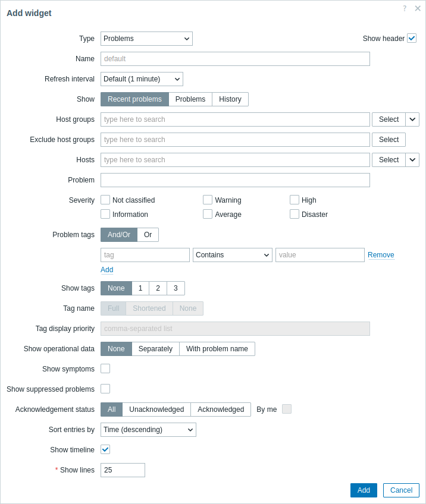This screenshot has height=504, width=426.
Task: Open the Contains tag operator dropdown
Action: click(233, 255)
